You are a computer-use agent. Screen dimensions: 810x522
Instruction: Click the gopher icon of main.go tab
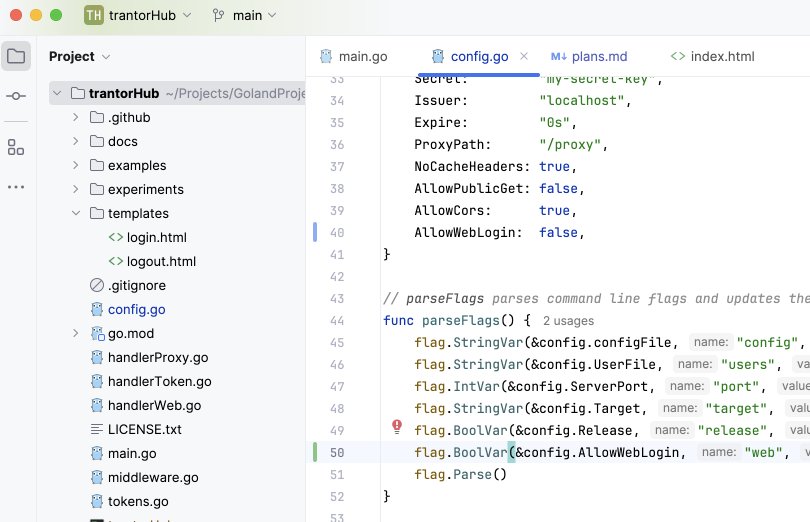(326, 56)
